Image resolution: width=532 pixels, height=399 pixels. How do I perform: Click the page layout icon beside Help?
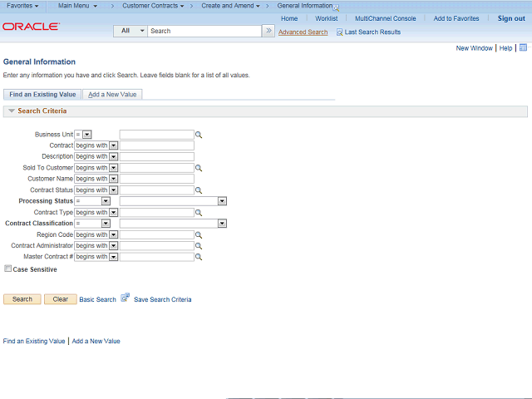(x=523, y=47)
